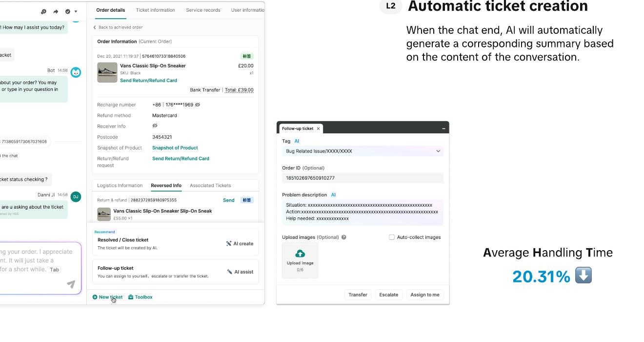Reveal hidden Receiver Info with the eye icon
Screen dimensions: 644x342
pyautogui.click(x=155, y=126)
